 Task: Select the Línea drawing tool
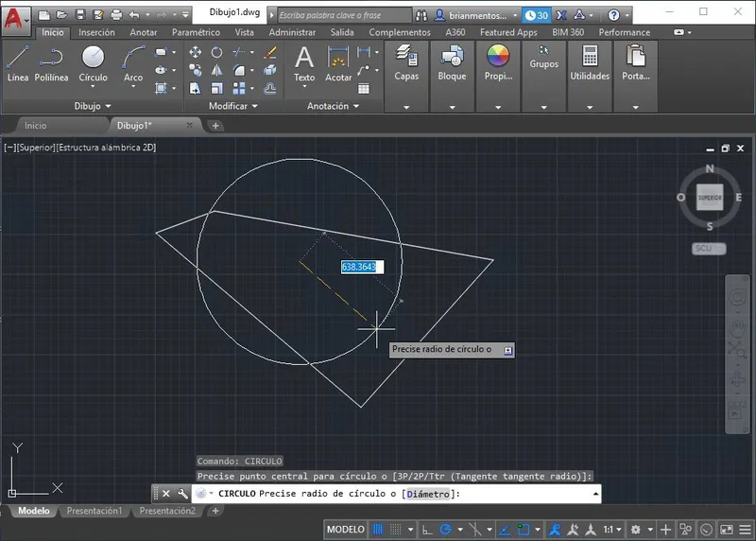click(x=17, y=63)
